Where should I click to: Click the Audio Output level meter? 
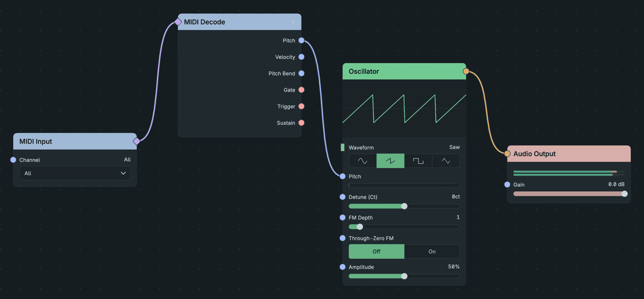(x=569, y=173)
